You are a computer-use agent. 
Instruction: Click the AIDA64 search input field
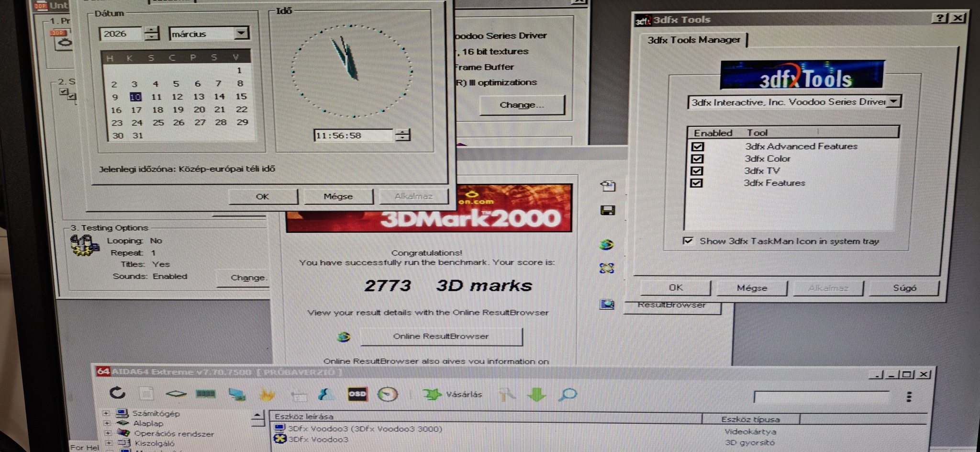[x=821, y=397]
